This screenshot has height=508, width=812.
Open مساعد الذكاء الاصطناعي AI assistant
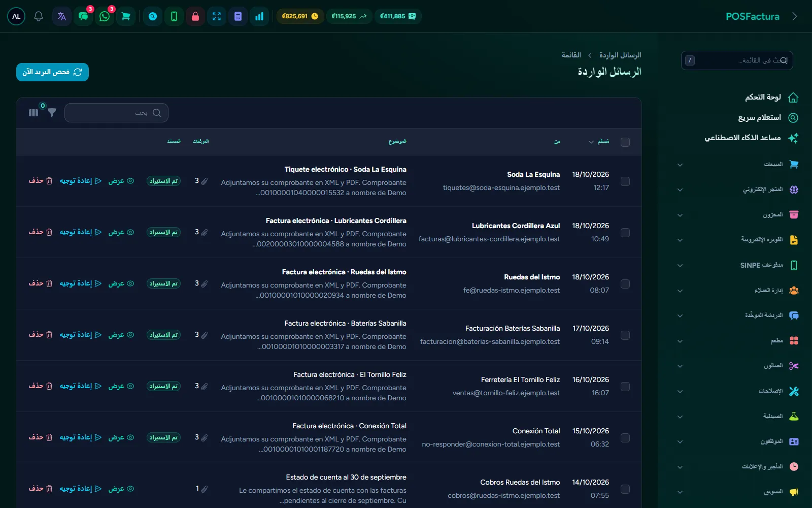(x=751, y=138)
